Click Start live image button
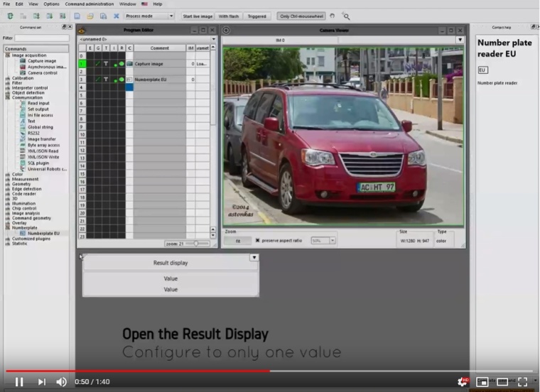 pyautogui.click(x=198, y=16)
